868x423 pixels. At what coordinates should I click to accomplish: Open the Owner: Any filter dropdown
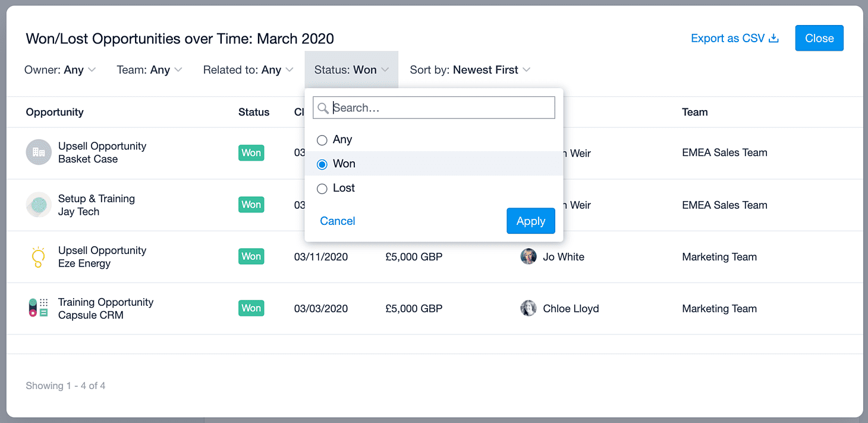60,70
